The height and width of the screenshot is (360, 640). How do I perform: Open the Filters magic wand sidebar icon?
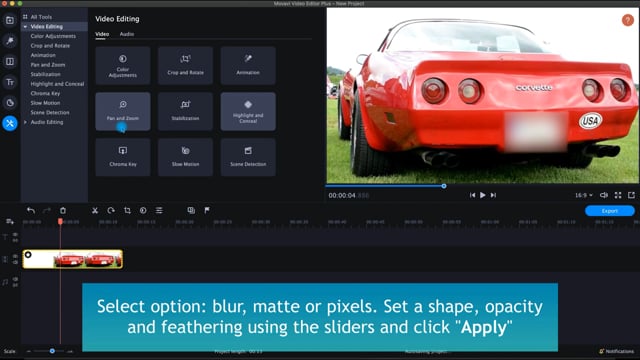(x=10, y=40)
